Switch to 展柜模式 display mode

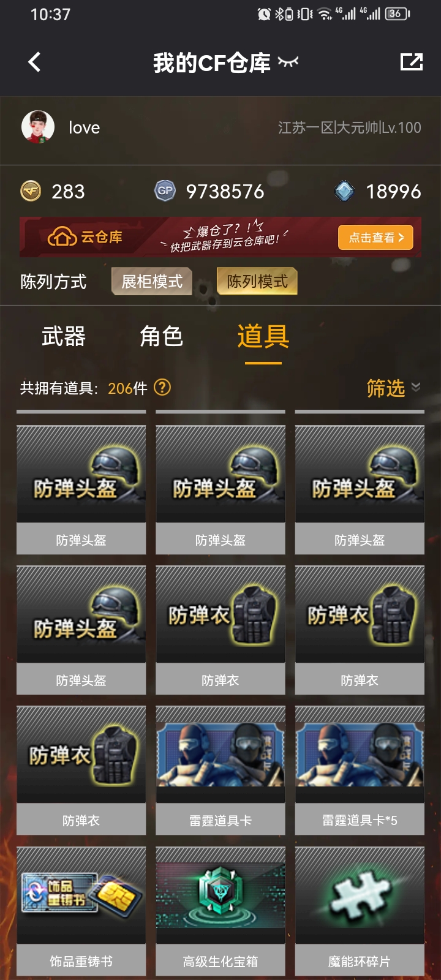pyautogui.click(x=152, y=281)
